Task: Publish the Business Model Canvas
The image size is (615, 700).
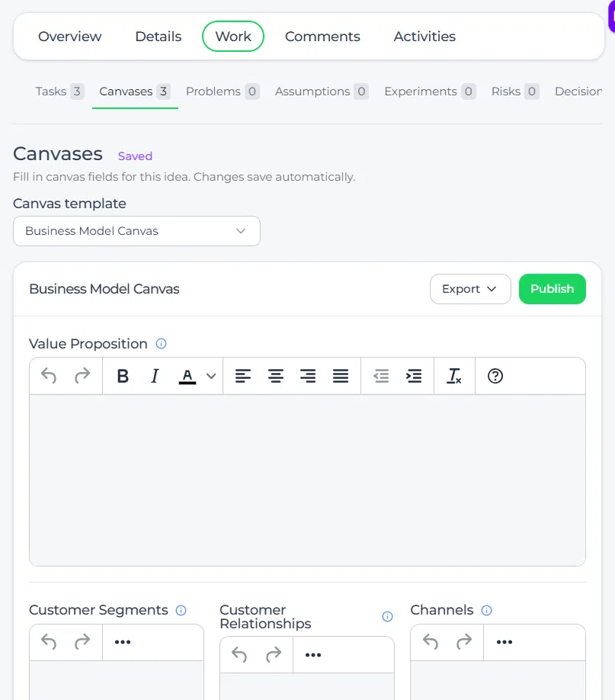Action: [552, 289]
